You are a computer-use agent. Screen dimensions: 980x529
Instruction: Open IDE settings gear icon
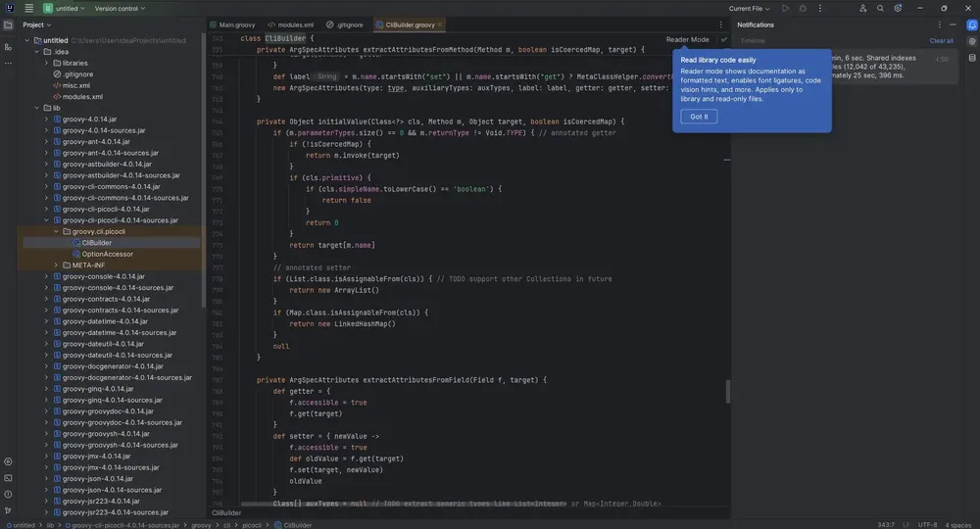pos(898,8)
